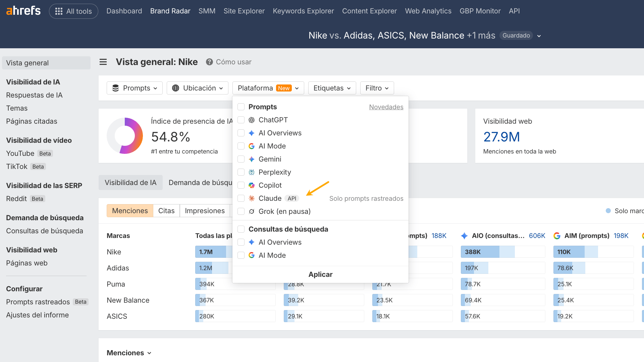
Task: Expand the saved report chevron next to Guardado
Action: 539,36
